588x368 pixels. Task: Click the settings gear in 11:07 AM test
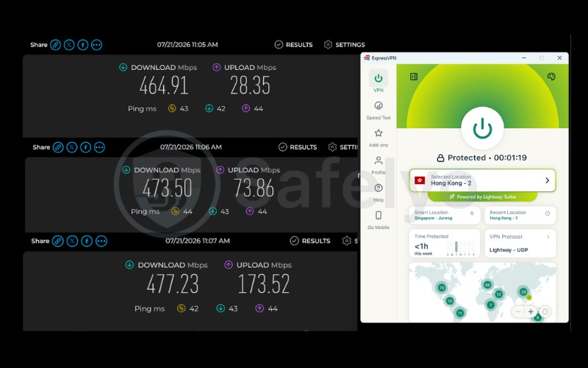[346, 241]
